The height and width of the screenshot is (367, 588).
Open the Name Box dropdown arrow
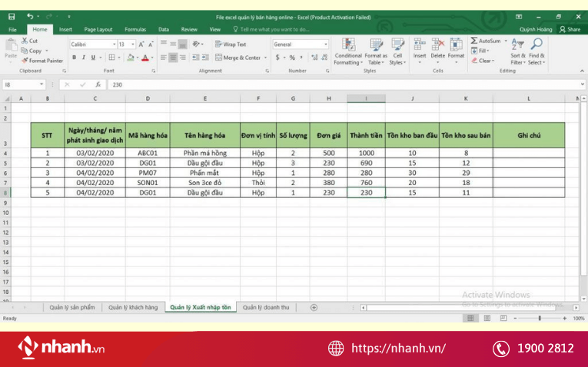coord(42,84)
